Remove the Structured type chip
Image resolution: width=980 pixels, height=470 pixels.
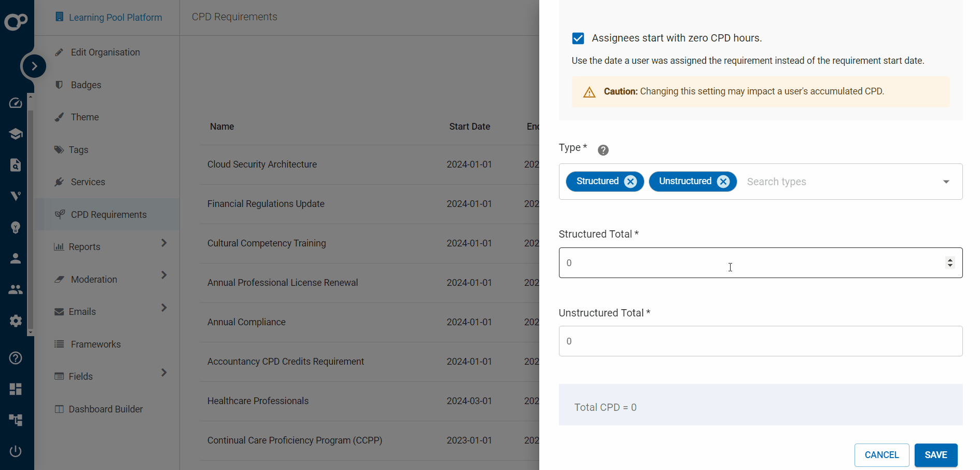click(x=631, y=181)
